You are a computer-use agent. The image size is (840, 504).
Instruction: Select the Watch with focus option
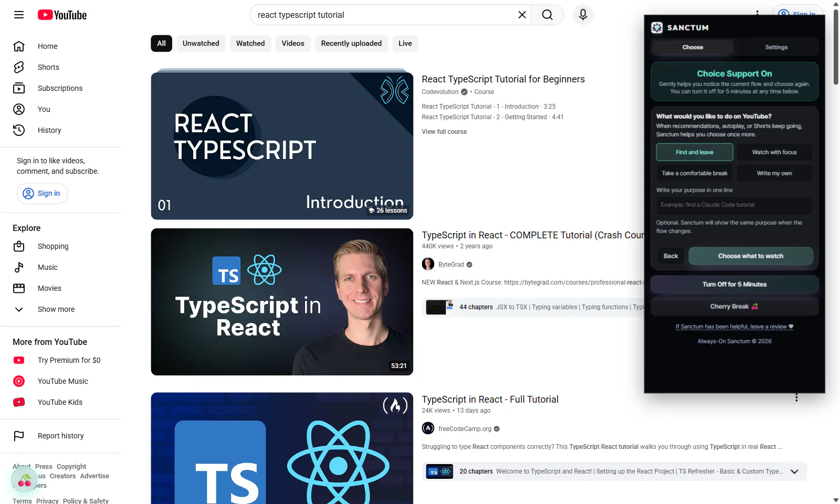coord(774,152)
